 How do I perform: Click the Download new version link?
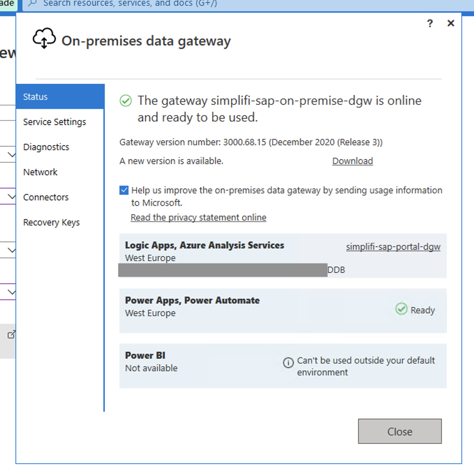click(x=353, y=161)
